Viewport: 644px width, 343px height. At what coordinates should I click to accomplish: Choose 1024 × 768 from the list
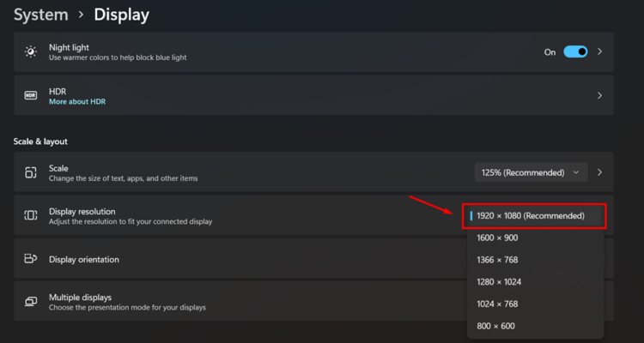click(x=498, y=304)
